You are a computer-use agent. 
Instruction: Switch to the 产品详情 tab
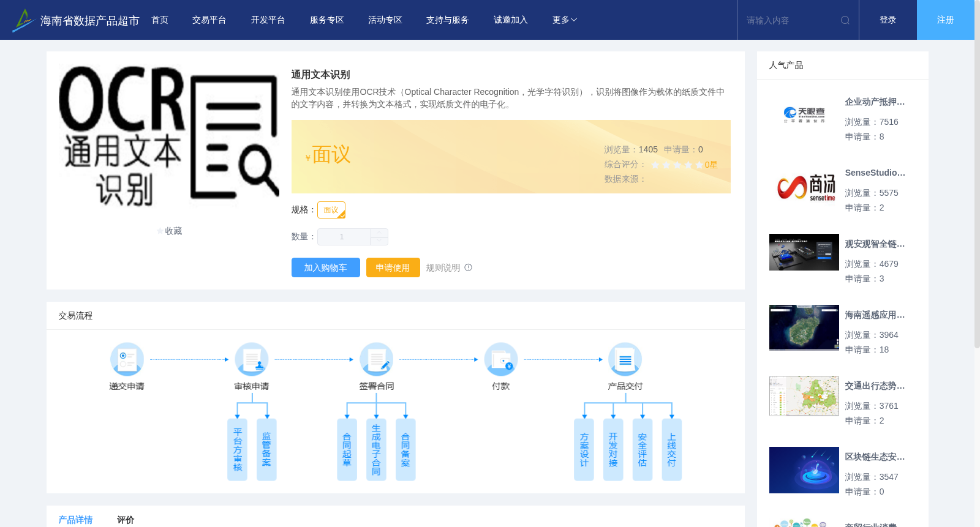(75, 520)
